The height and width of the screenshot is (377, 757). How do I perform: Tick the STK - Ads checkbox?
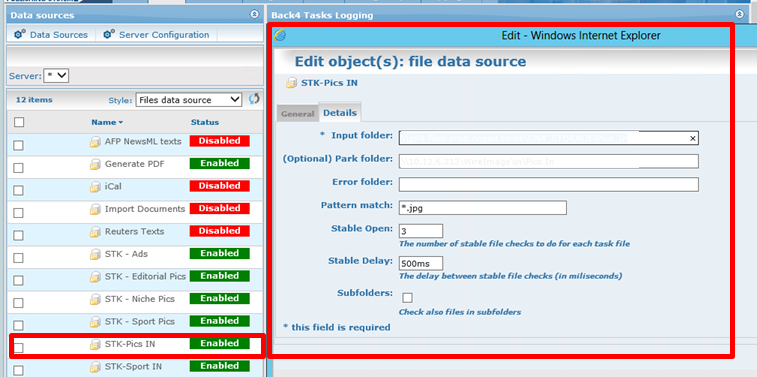click(18, 258)
